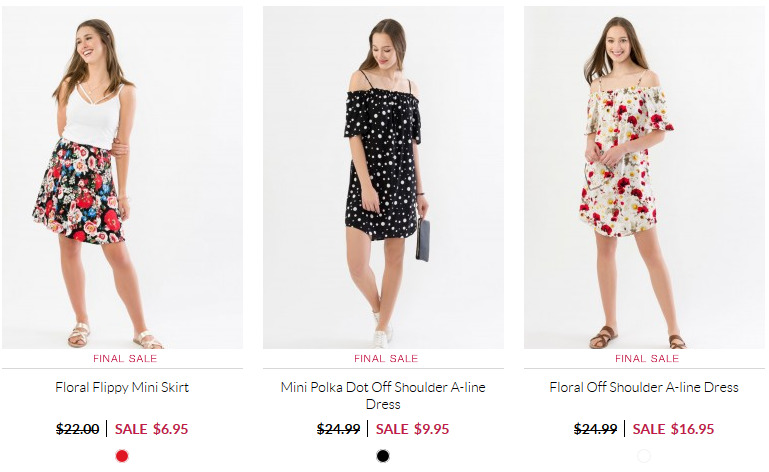The image size is (769, 472).
Task: Click the crossed-out $24.99 price under polka dot dress
Action: pos(338,429)
